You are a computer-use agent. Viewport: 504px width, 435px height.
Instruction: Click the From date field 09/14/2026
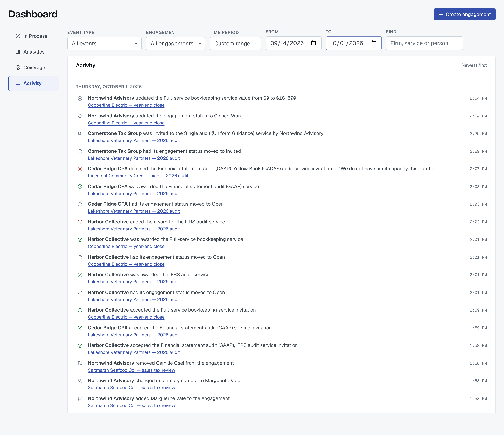293,43
